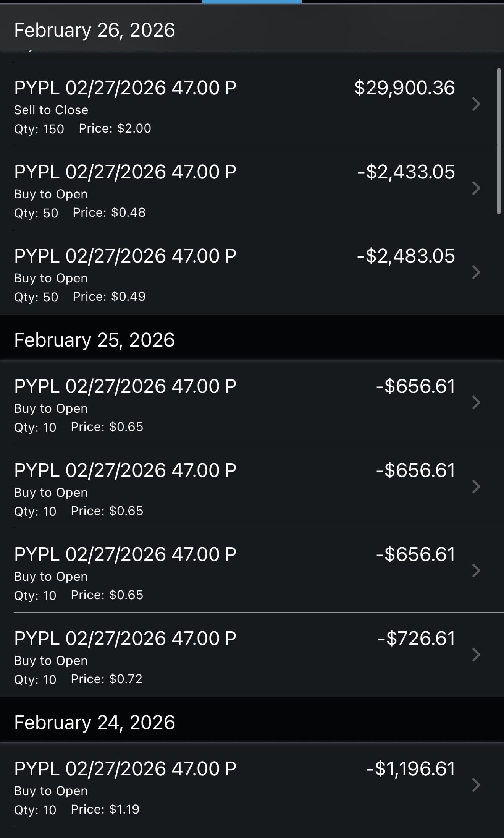
Task: Click the -$726.61 amount
Action: click(416, 639)
